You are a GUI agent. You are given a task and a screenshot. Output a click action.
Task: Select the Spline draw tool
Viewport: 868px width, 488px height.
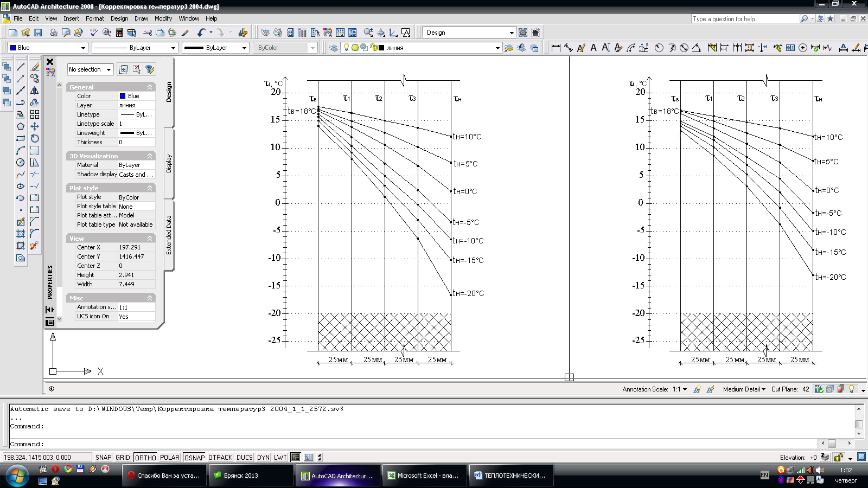[21, 174]
